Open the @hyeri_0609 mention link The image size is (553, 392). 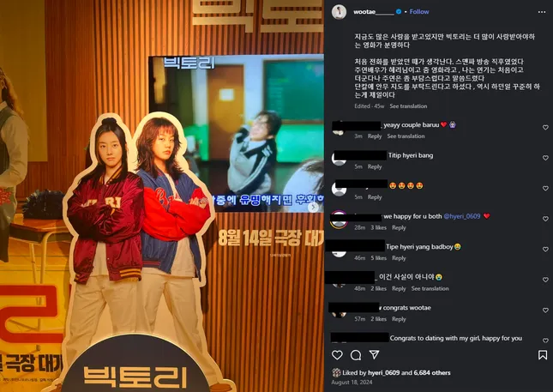[461, 216]
